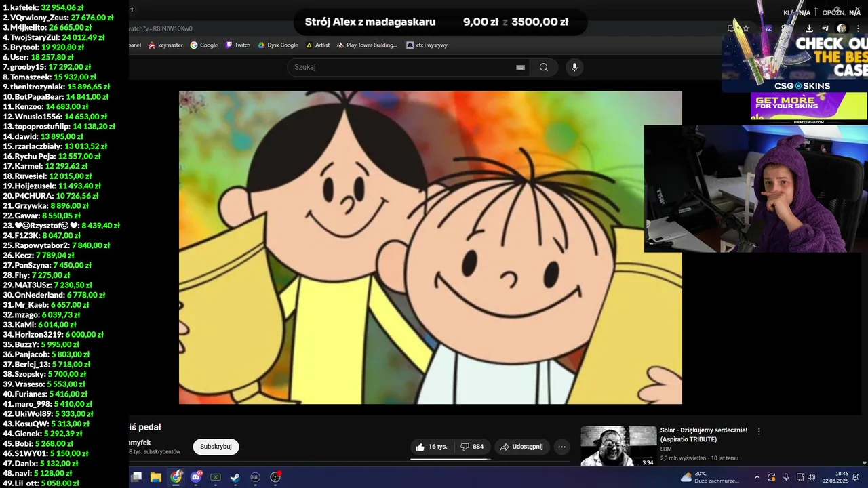The image size is (868, 488).
Task: Click scrollbar down arrow on YouTube page
Action: click(864, 463)
